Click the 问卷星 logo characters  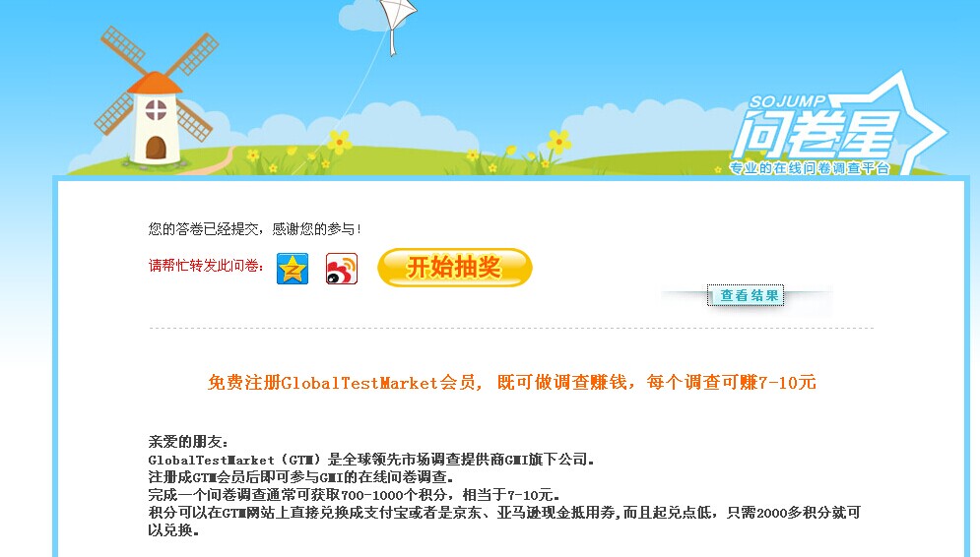pos(817,134)
